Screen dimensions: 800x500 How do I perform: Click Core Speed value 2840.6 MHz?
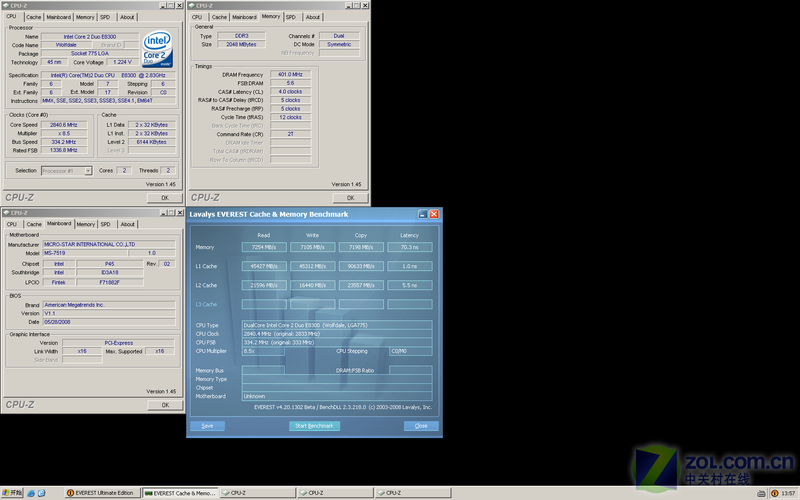point(64,125)
